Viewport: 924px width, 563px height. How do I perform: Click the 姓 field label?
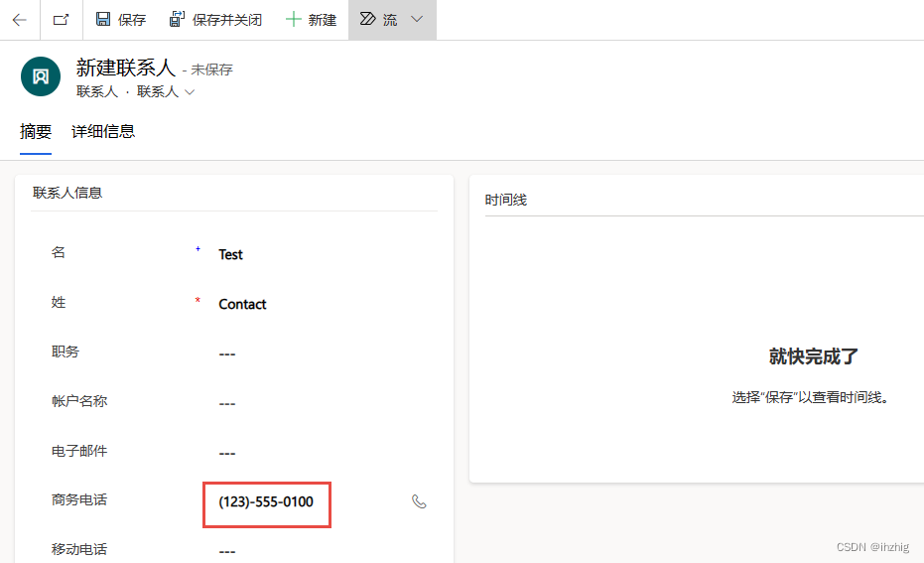pos(59,302)
